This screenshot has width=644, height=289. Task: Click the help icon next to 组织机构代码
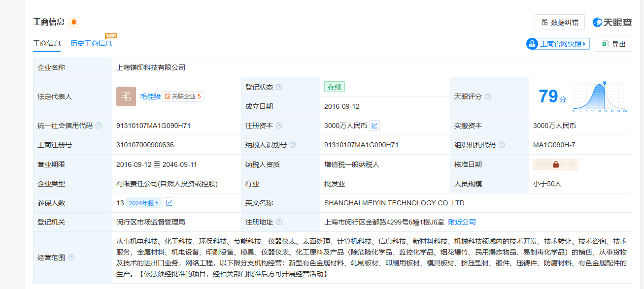tap(502, 145)
